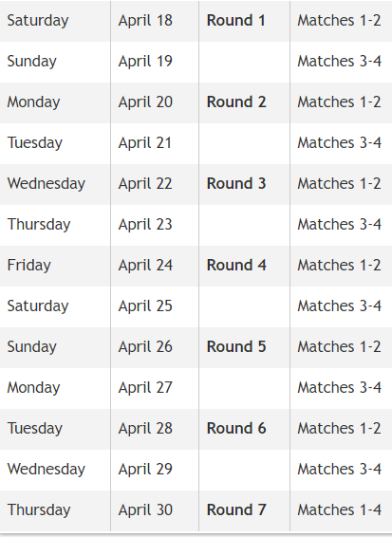Click the Round 5 label
Screen dimensions: 392x537
[x=236, y=346]
